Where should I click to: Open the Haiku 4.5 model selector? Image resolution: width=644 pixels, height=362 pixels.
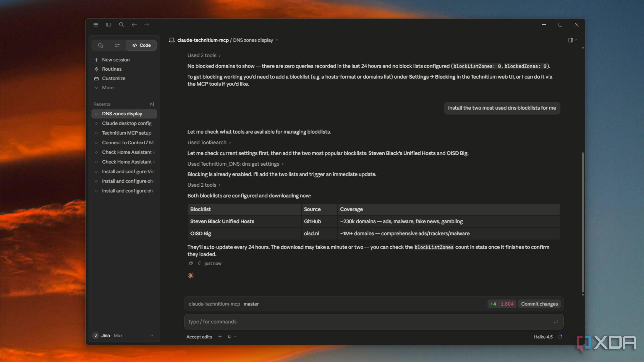click(543, 337)
